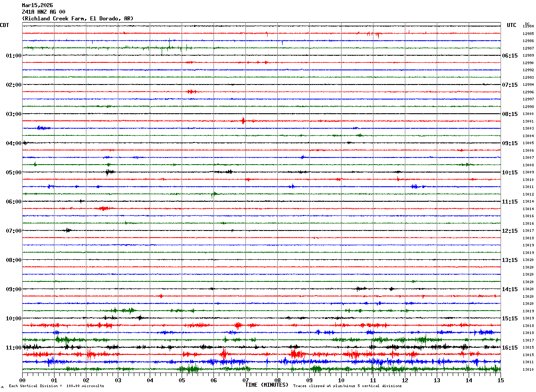Click the 14:15 UTC time label
The height and width of the screenshot is (392, 536).
pyautogui.click(x=510, y=289)
